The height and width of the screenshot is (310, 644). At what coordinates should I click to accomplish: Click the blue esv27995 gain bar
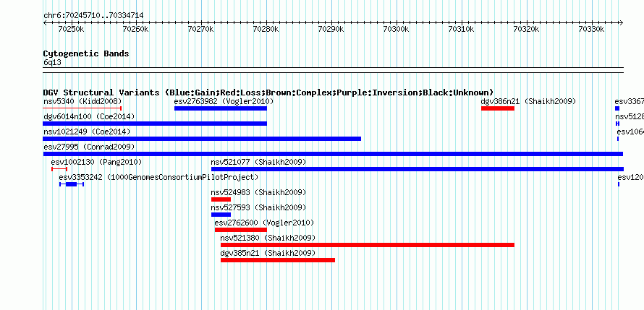tap(333, 154)
